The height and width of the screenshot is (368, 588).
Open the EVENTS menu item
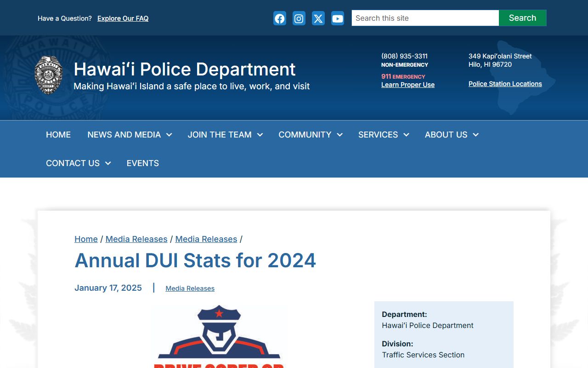pyautogui.click(x=143, y=163)
